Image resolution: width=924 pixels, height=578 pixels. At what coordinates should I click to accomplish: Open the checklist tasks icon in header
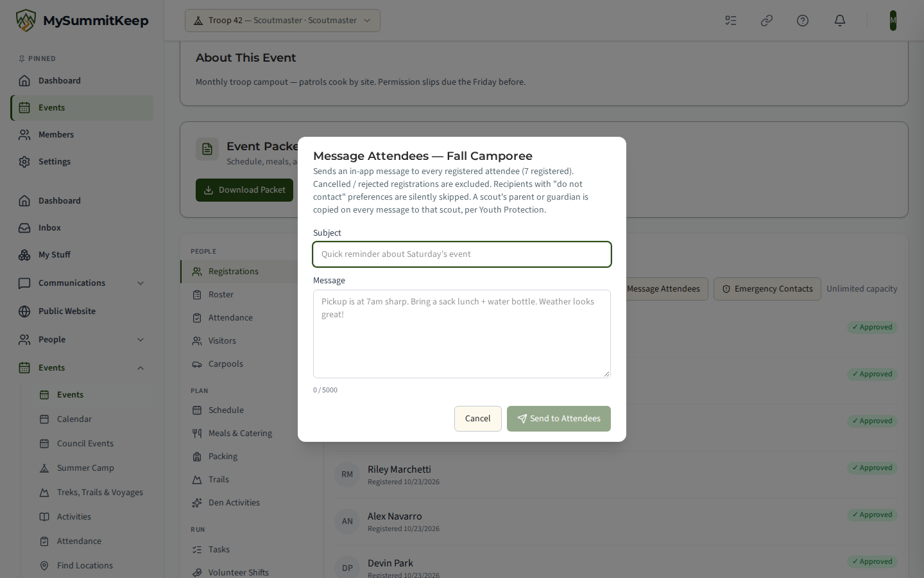pos(731,21)
